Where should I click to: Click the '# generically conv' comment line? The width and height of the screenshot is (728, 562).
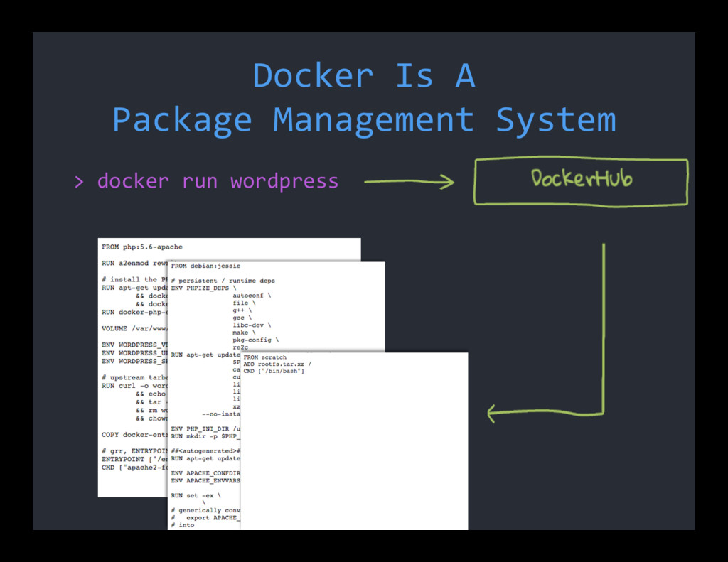[x=205, y=510]
